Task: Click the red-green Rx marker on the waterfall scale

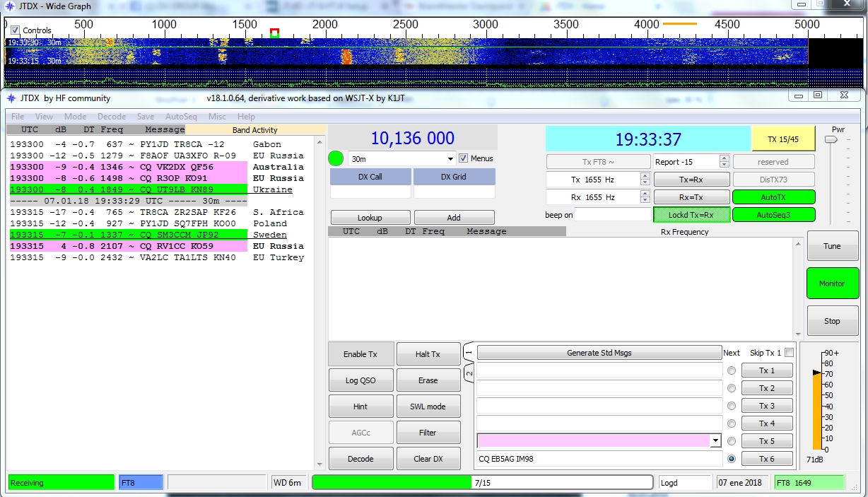Action: tap(274, 33)
